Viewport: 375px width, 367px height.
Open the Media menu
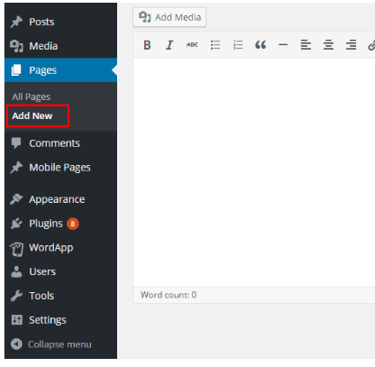(x=61, y=46)
